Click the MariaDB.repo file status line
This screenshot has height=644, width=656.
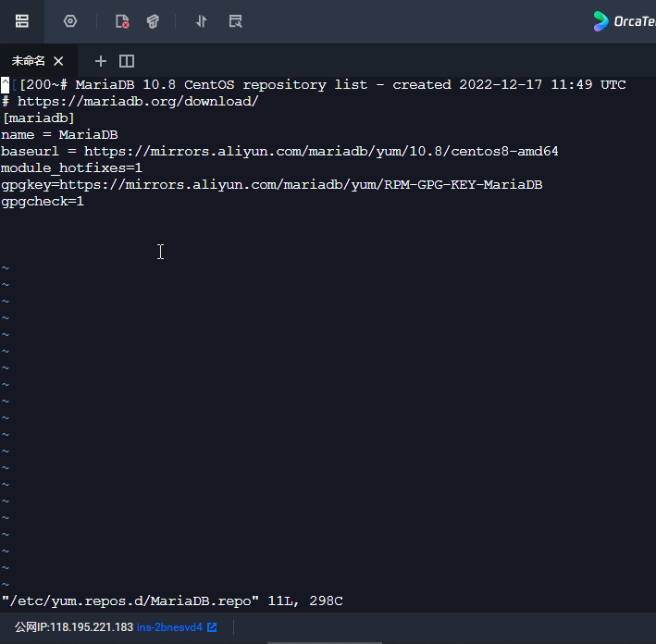tap(172, 601)
